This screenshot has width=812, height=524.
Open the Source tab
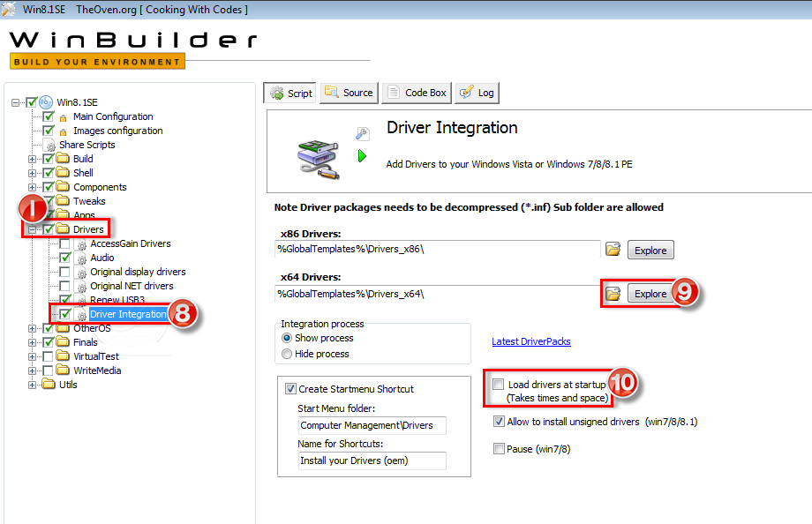(x=349, y=93)
